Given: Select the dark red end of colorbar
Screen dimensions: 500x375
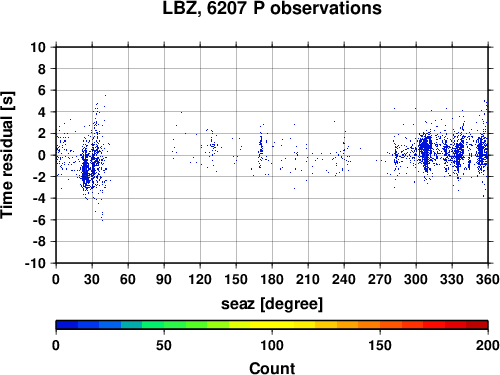Looking at the screenshot, I should 477,325.
